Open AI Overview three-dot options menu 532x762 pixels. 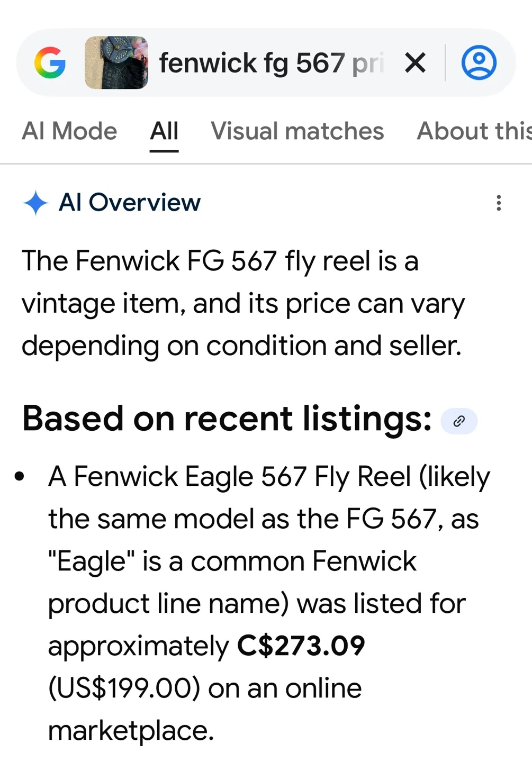pyautogui.click(x=498, y=203)
